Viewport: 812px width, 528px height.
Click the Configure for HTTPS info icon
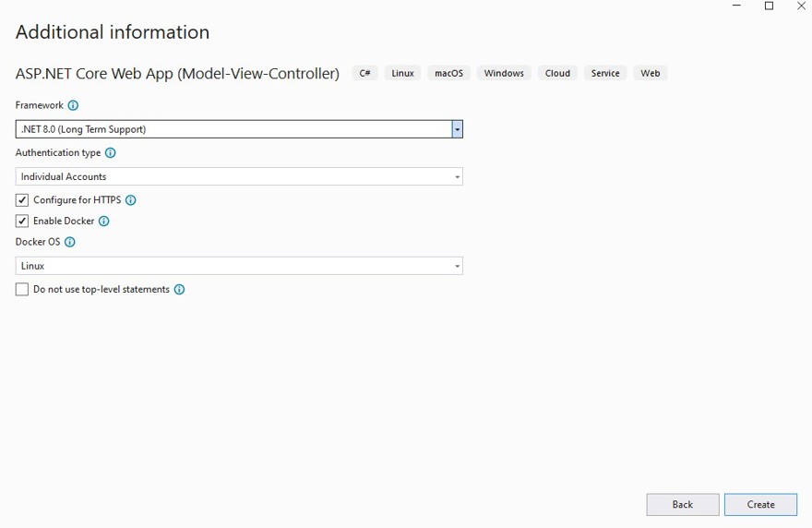click(130, 200)
